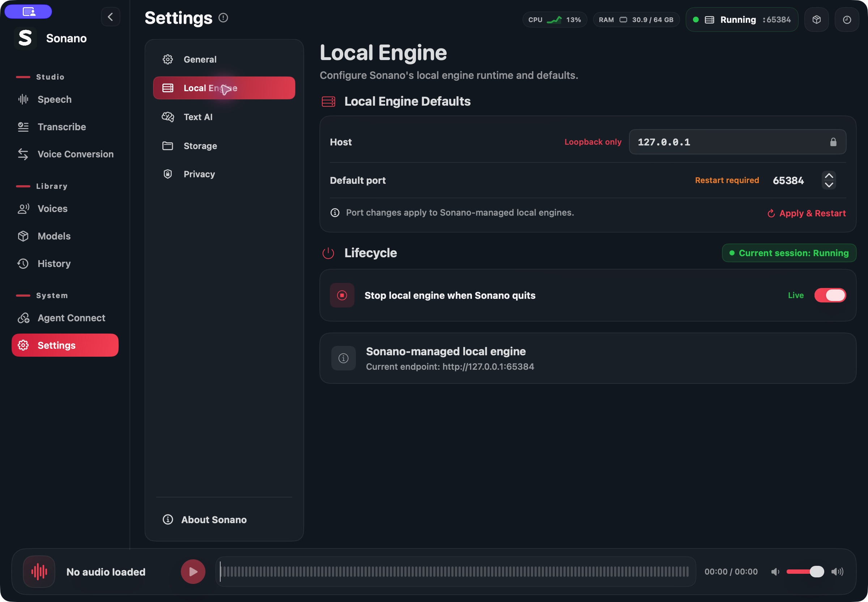Image resolution: width=868 pixels, height=602 pixels.
Task: Open About Sonano
Action: point(224,520)
